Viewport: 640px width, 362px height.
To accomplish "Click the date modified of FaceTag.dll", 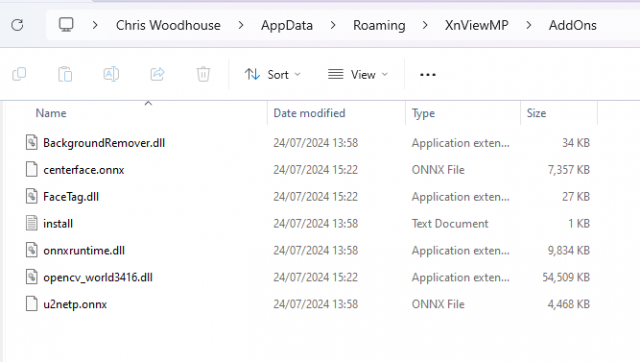I will tap(316, 197).
